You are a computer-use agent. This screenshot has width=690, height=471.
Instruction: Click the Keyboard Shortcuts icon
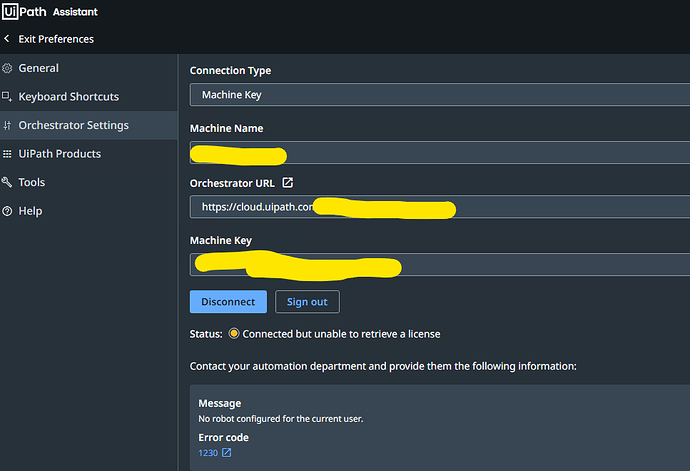(7, 97)
